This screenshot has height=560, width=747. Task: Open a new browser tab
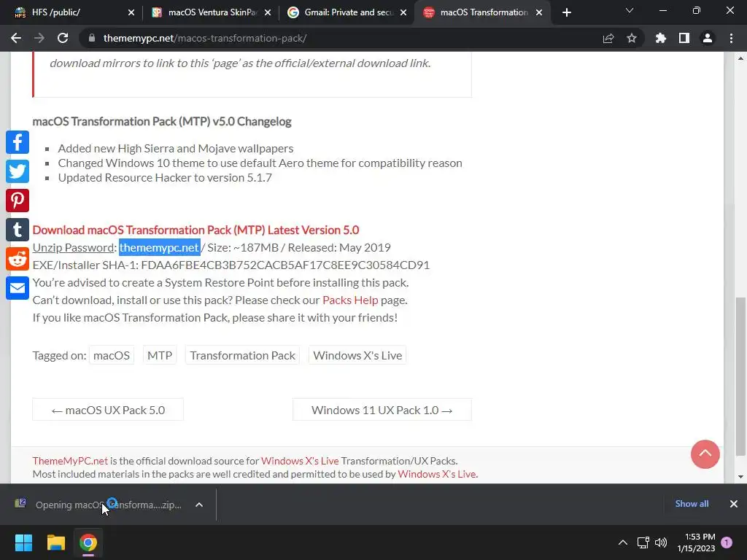566,12
